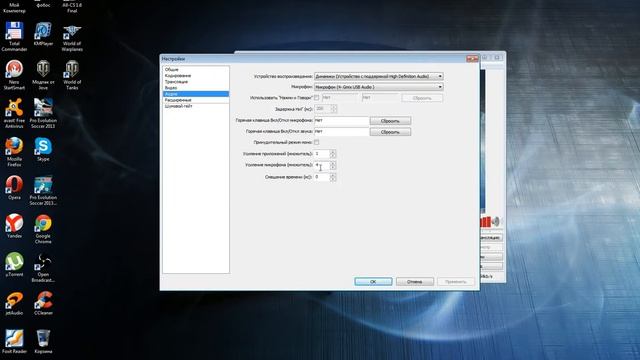This screenshot has width=640, height=360.
Task: Select Аудио settings category
Action: tap(196, 94)
